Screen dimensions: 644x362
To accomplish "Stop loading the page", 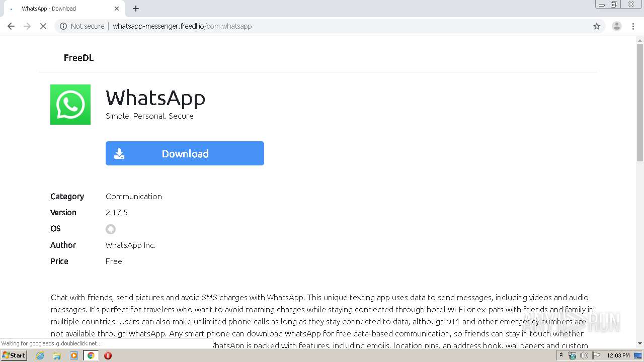I will point(43,26).
